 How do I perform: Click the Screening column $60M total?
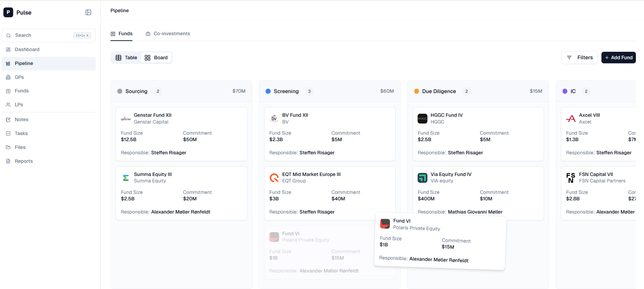click(x=387, y=91)
